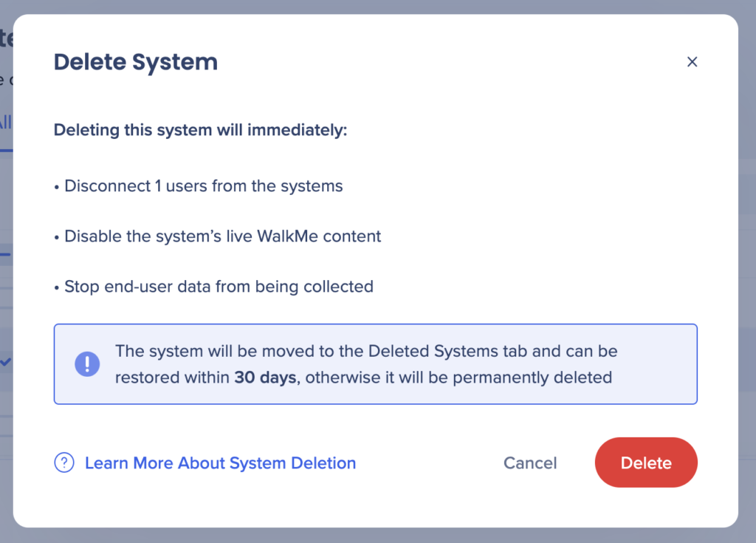Click the Cancel button
This screenshot has height=543, width=756.
529,462
